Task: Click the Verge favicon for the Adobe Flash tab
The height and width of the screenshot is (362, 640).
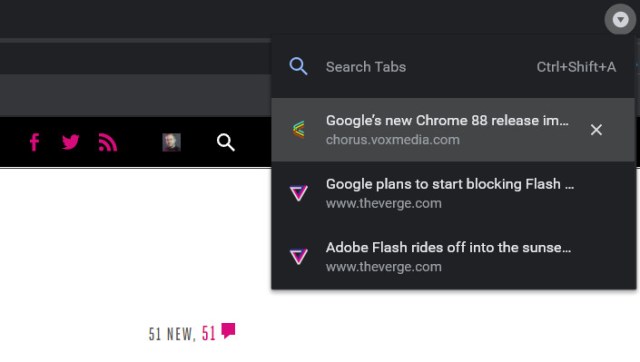Action: pos(298,257)
